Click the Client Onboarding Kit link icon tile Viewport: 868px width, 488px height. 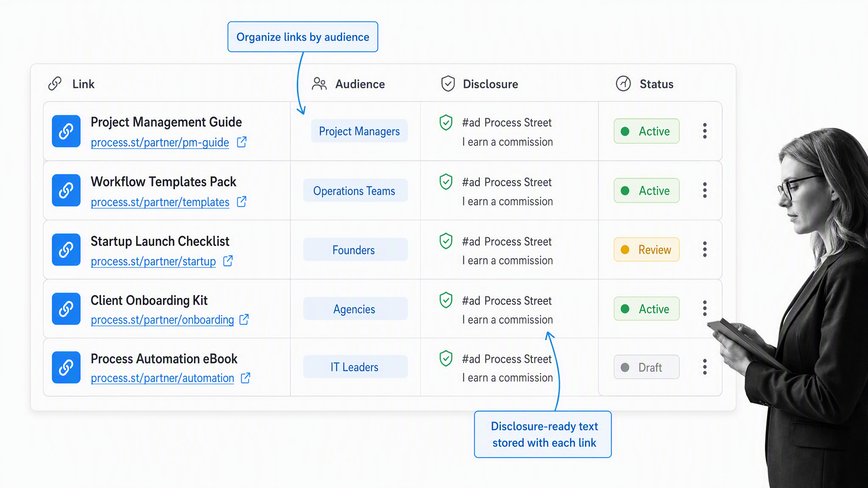[66, 308]
